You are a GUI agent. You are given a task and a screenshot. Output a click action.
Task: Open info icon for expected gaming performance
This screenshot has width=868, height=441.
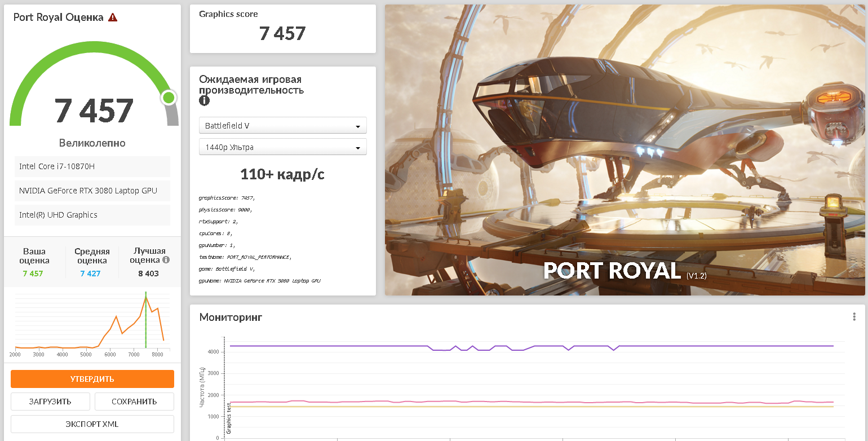(x=204, y=101)
